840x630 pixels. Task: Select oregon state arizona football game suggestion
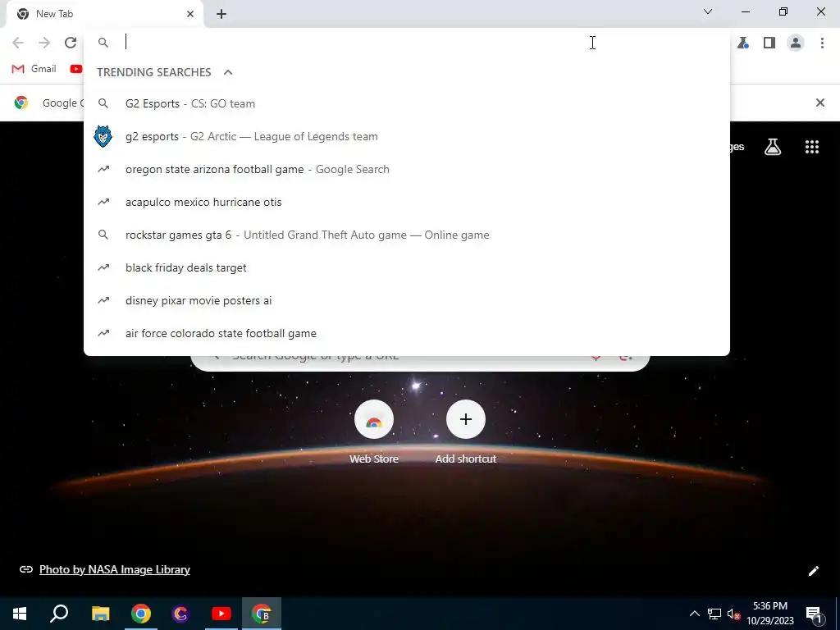tap(407, 169)
